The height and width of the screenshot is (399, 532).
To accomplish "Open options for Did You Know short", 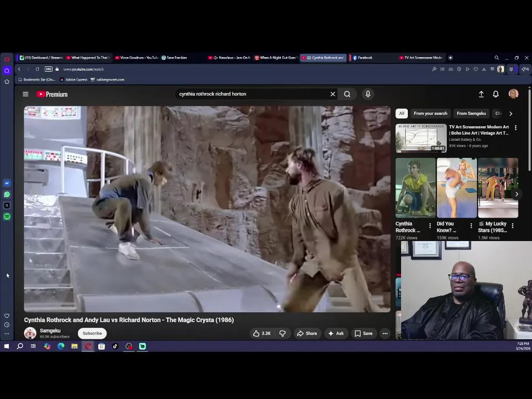I will click(x=471, y=226).
